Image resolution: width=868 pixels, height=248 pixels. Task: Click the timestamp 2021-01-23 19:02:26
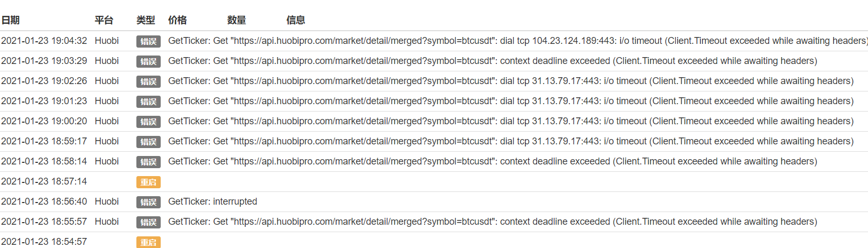coord(44,81)
